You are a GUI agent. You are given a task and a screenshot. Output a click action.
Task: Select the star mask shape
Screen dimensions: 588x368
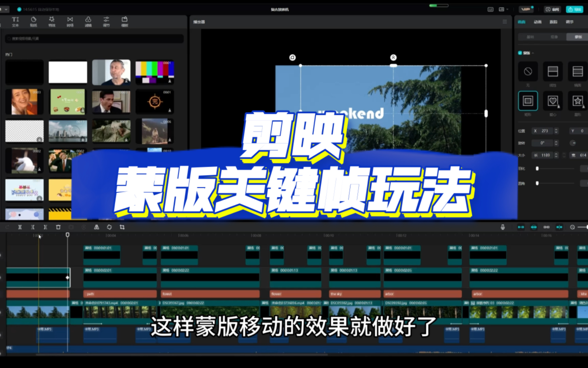(578, 101)
